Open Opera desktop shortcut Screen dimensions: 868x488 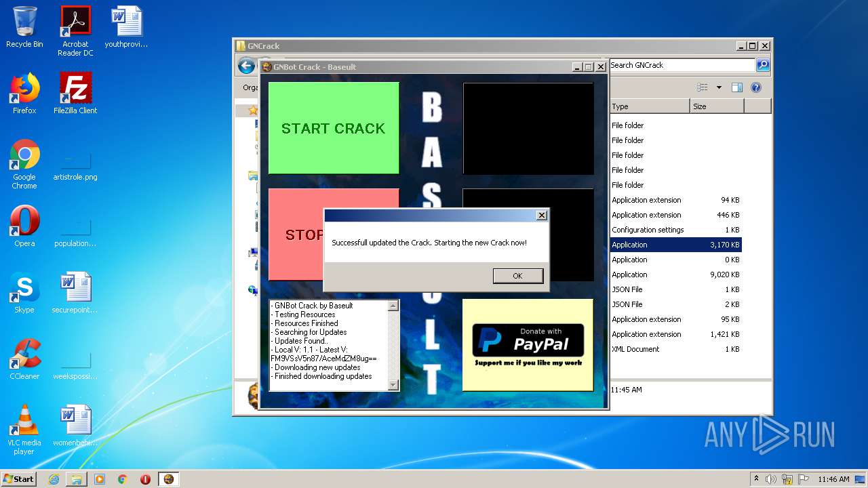[x=24, y=227]
